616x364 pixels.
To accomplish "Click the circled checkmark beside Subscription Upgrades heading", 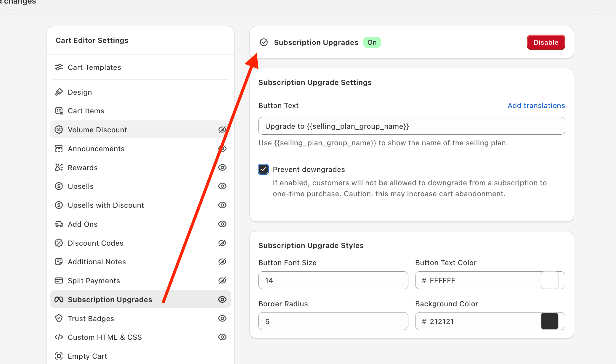I will point(264,42).
